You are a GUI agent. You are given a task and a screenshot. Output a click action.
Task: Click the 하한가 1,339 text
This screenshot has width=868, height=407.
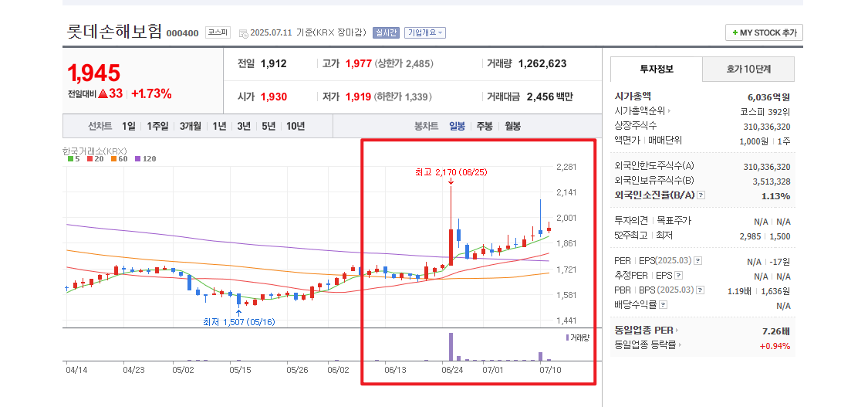point(403,97)
